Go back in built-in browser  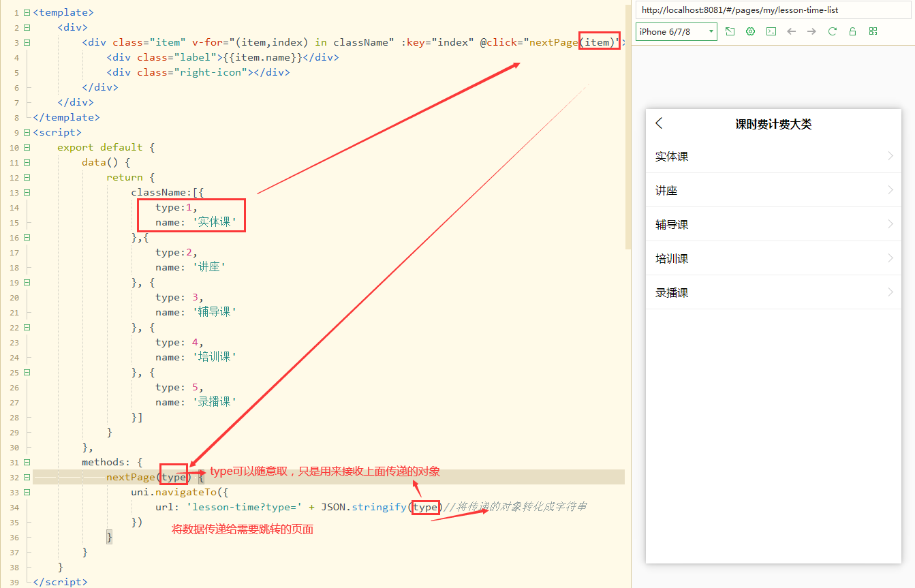(791, 31)
